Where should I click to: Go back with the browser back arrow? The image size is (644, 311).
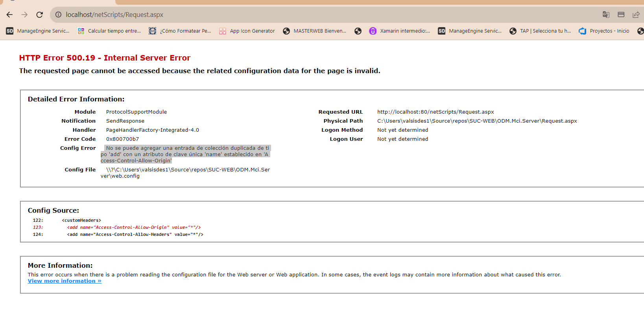pyautogui.click(x=9, y=15)
